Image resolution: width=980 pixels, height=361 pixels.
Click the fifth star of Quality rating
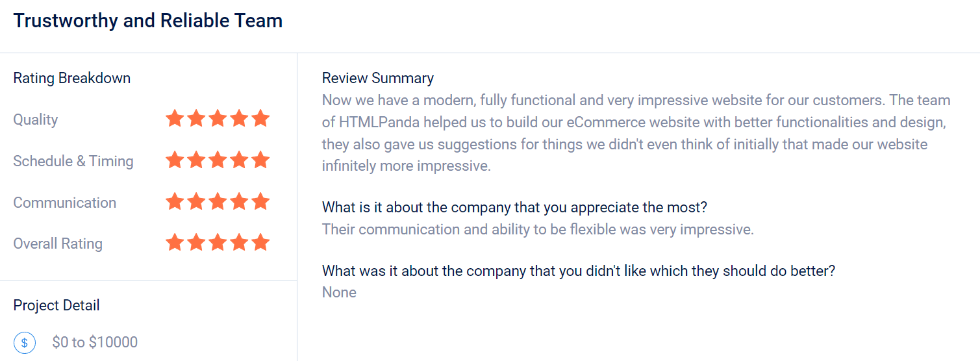coord(260,119)
